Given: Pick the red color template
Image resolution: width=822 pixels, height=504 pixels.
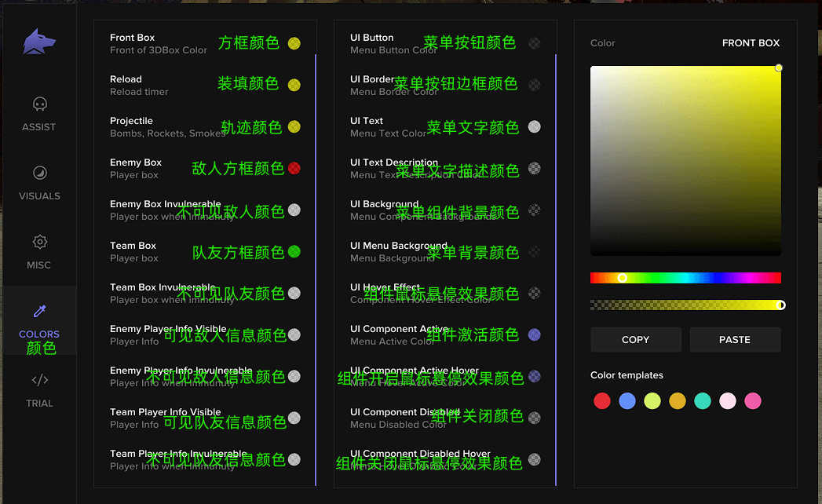Looking at the screenshot, I should point(602,401).
